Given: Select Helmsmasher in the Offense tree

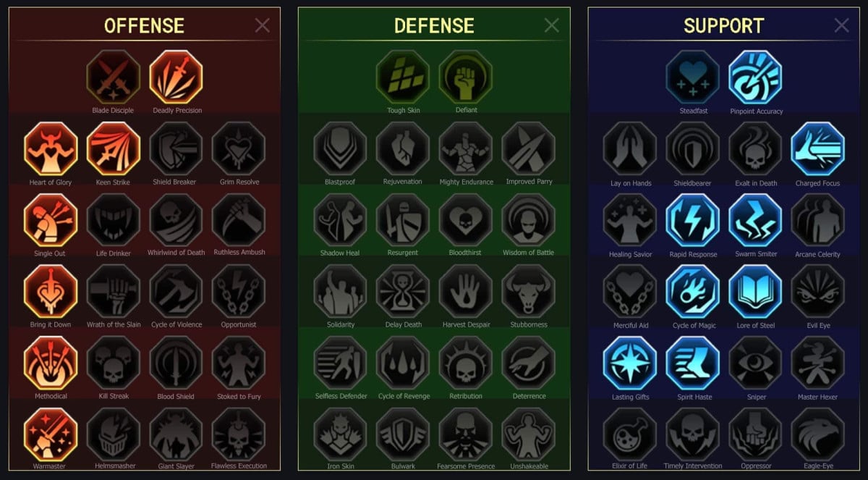Looking at the screenshot, I should click(113, 434).
